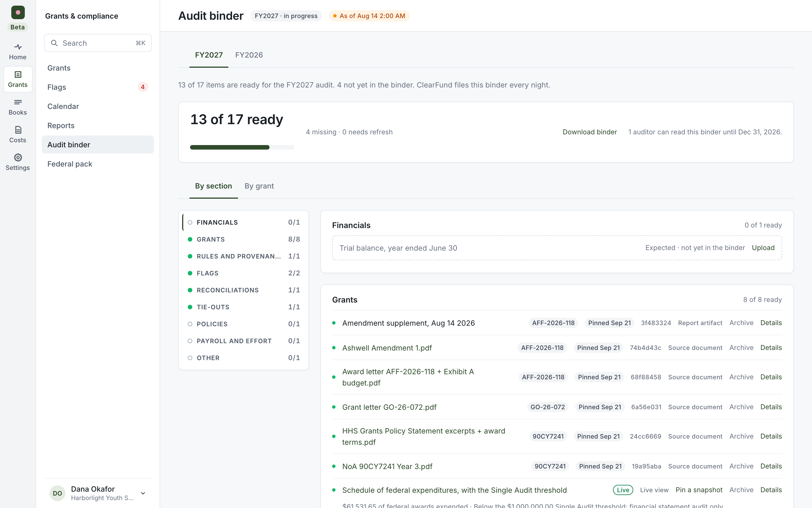Select FINANCIALS section in the list
Viewport: 812px width, 508px height.
(244, 222)
